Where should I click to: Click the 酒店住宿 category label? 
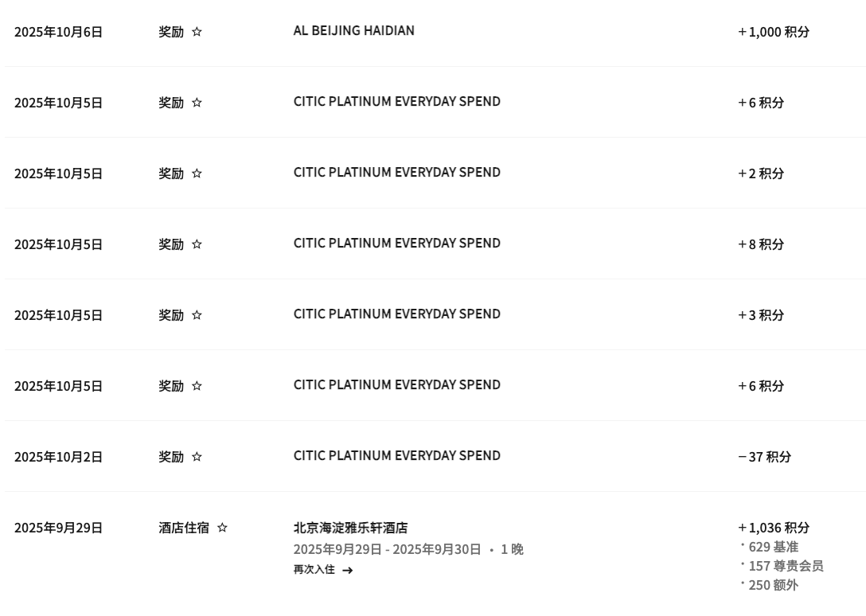pos(184,528)
